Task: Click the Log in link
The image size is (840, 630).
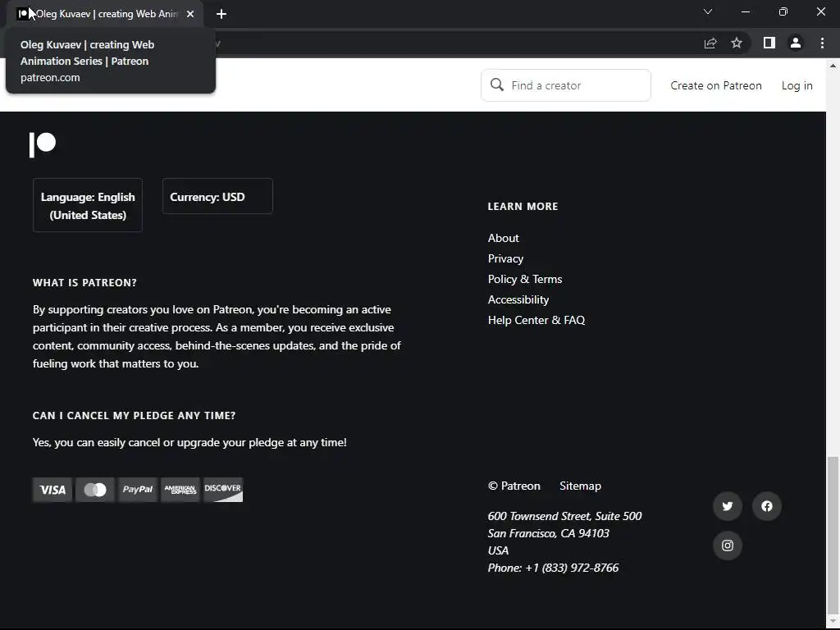Action: 797,85
